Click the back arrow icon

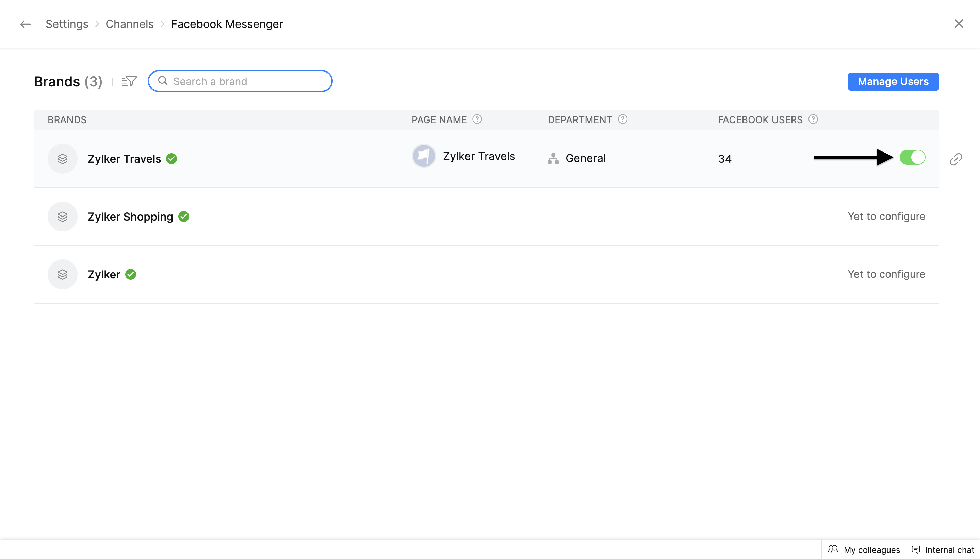(25, 24)
